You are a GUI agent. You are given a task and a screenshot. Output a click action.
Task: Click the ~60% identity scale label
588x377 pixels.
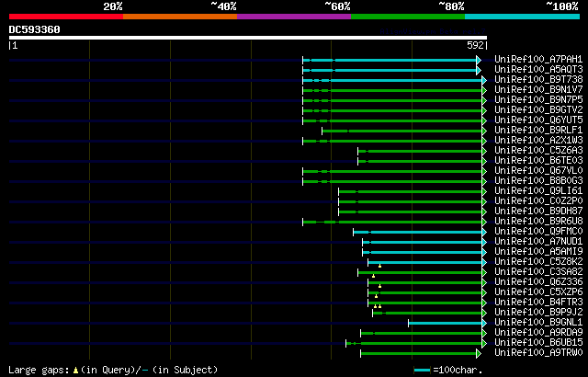[337, 6]
